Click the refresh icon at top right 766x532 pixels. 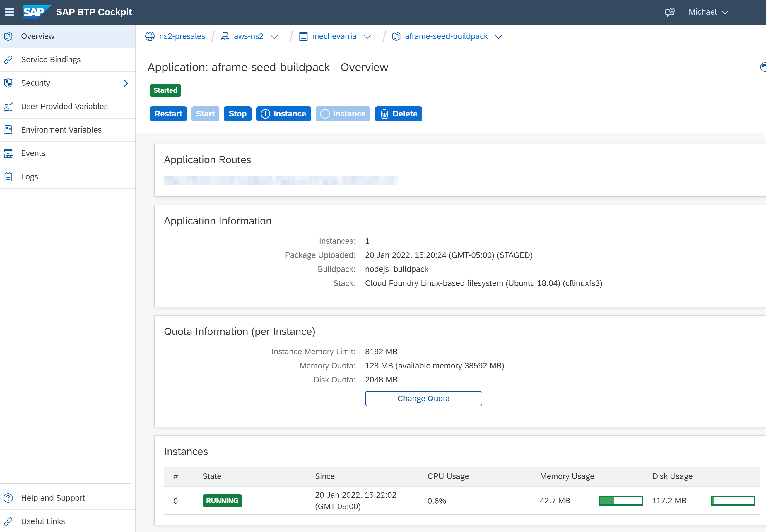(x=762, y=67)
